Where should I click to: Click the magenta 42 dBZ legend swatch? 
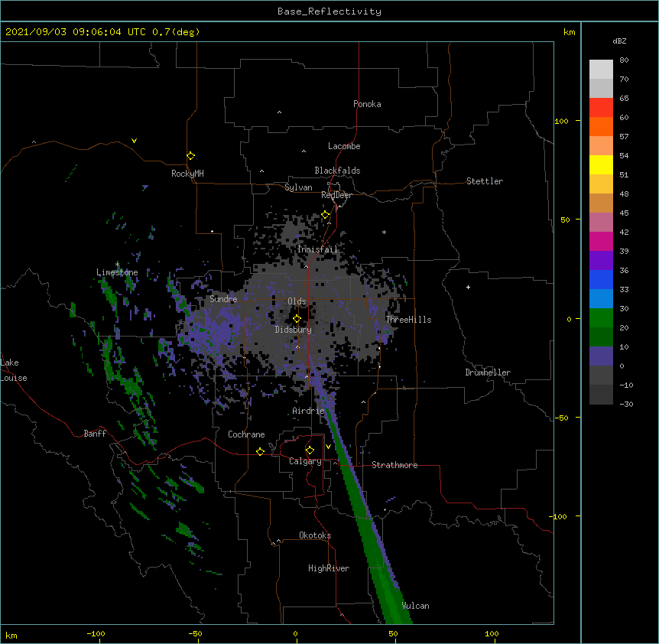coord(601,241)
